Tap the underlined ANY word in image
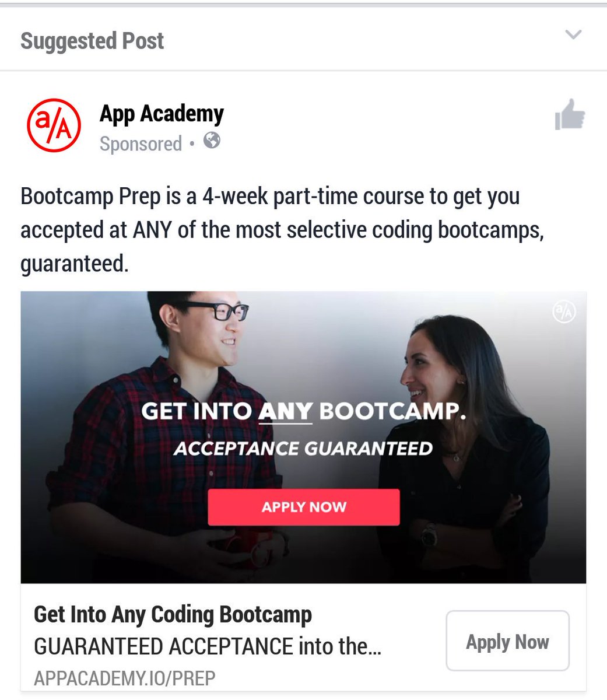 286,412
